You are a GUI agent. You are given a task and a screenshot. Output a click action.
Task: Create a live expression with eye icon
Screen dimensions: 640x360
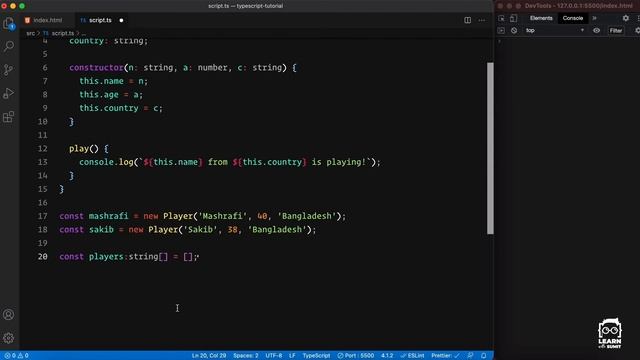pos(596,31)
